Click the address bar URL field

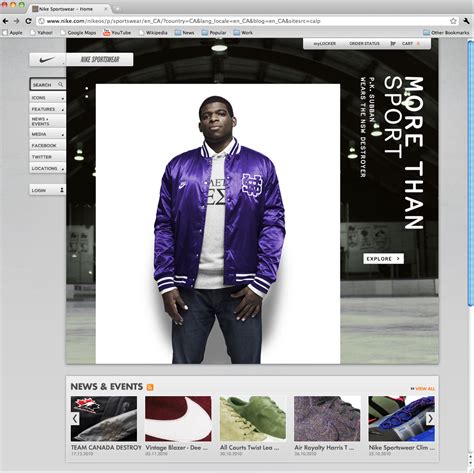click(247, 21)
